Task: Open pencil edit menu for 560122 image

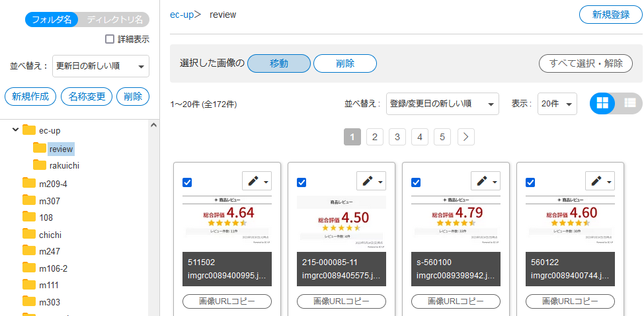Action: pos(600,181)
